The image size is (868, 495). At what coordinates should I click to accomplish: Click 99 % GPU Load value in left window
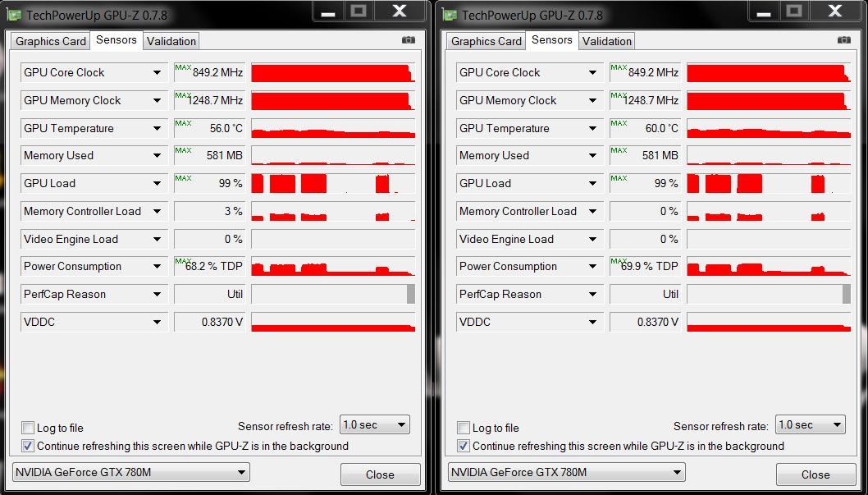210,183
